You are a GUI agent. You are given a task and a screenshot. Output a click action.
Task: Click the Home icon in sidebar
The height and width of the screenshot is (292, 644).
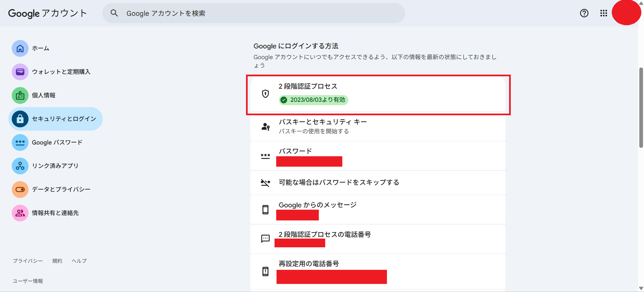coord(20,48)
